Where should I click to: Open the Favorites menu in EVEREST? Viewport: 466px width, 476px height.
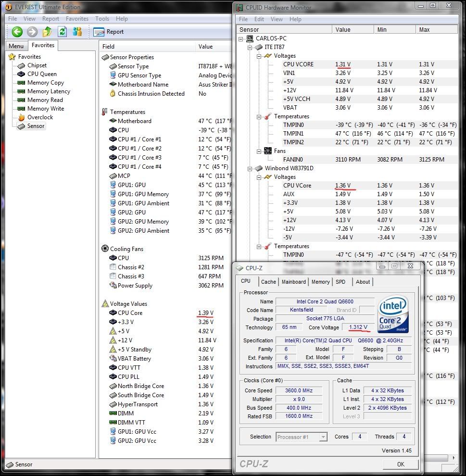pos(77,19)
